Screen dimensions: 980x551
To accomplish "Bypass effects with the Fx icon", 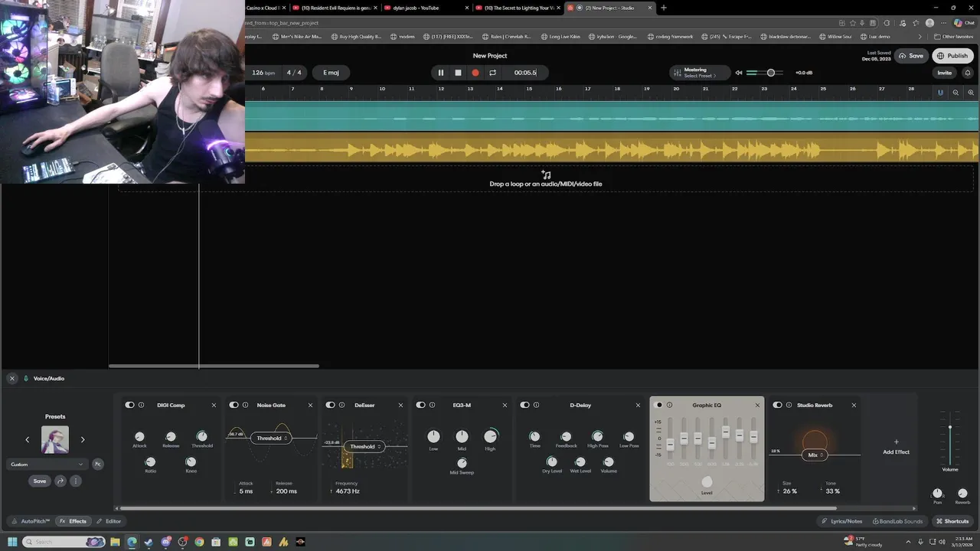I will coord(97,464).
